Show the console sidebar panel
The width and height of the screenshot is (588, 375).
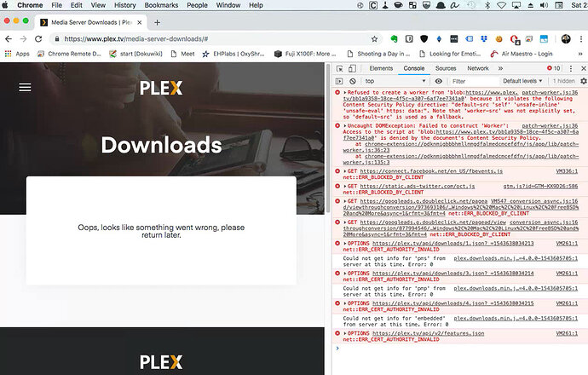click(x=339, y=81)
